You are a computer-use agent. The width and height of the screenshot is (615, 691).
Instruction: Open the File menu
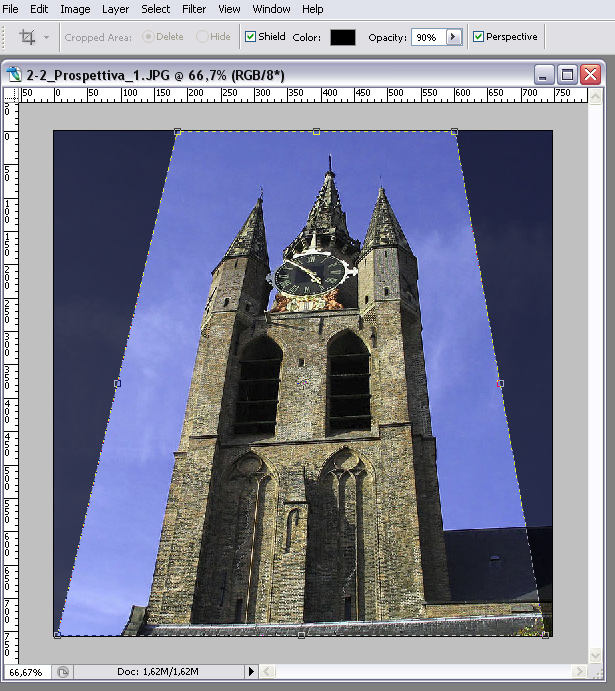click(10, 9)
